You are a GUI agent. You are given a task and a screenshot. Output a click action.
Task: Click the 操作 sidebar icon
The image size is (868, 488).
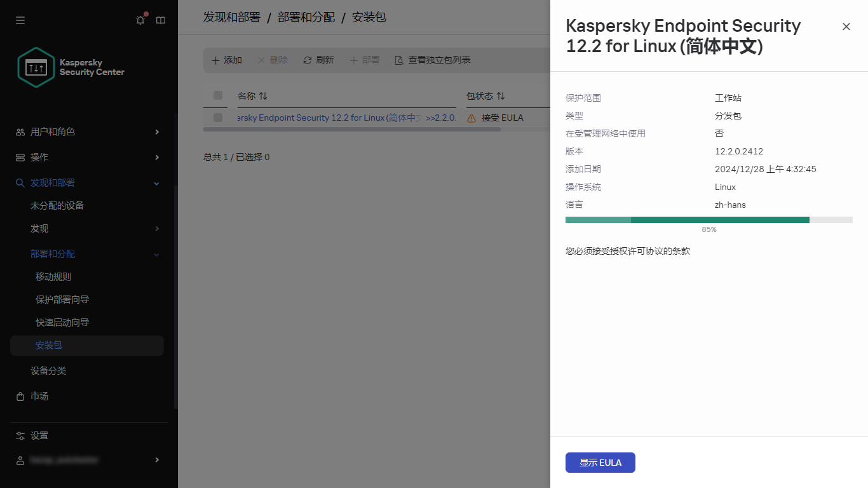20,157
